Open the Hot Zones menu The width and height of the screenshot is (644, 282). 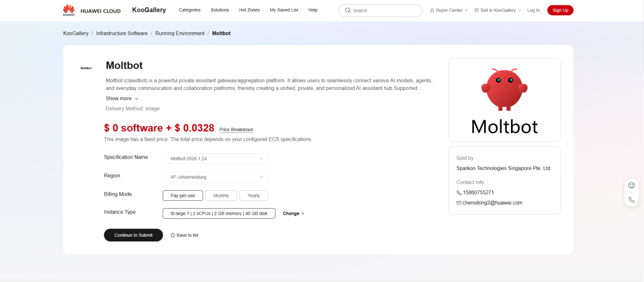(x=249, y=10)
